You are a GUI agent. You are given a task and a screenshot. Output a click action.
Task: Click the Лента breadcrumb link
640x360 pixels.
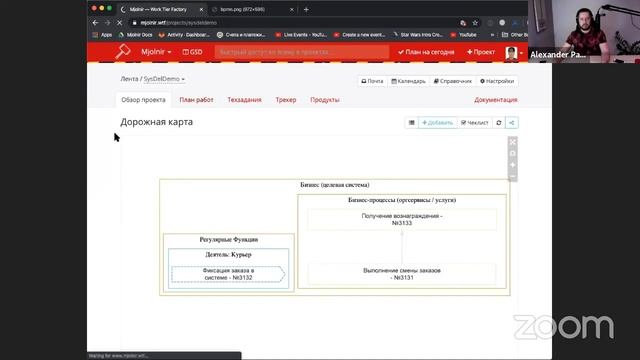coord(129,79)
